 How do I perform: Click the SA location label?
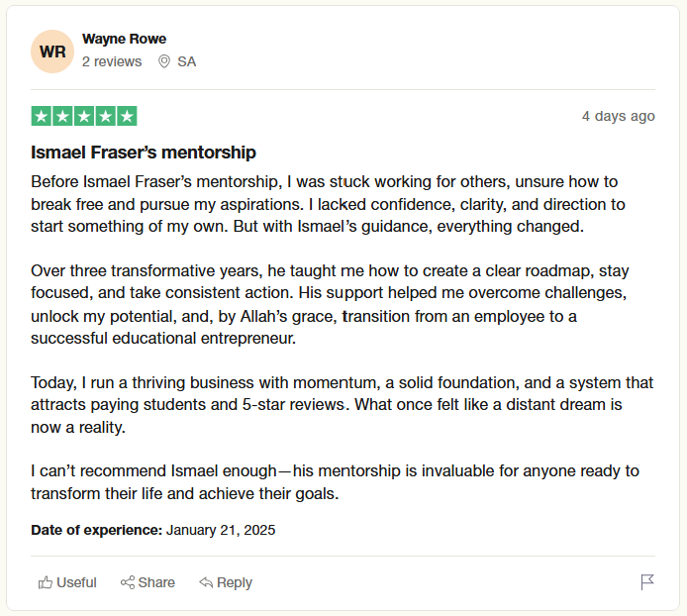186,61
